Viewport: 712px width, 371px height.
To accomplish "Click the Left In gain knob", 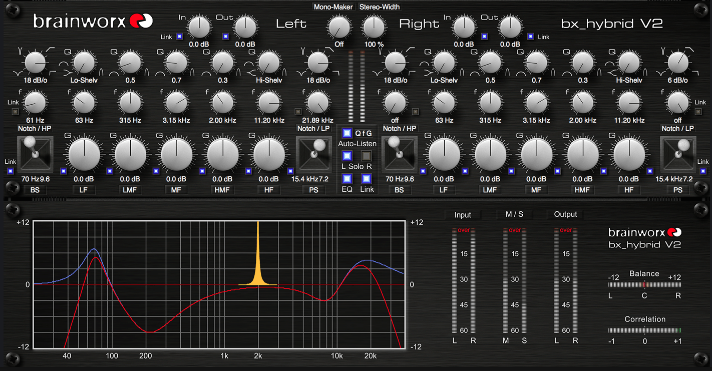I will point(199,27).
